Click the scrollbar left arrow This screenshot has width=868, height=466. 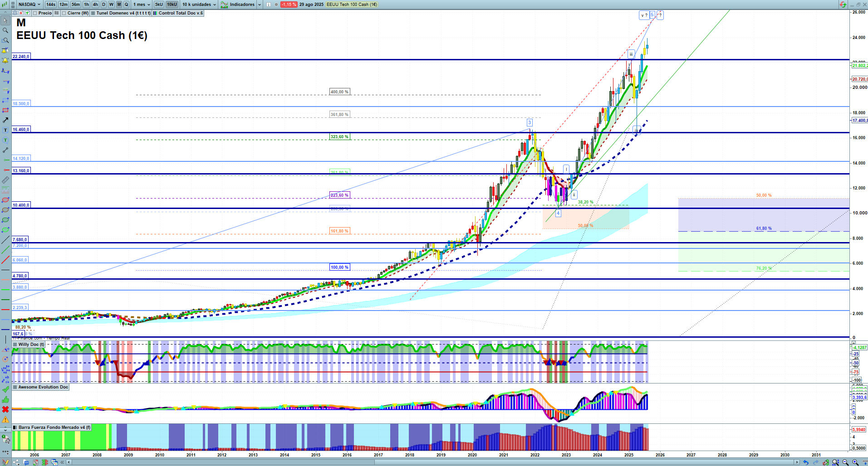(x=69, y=462)
